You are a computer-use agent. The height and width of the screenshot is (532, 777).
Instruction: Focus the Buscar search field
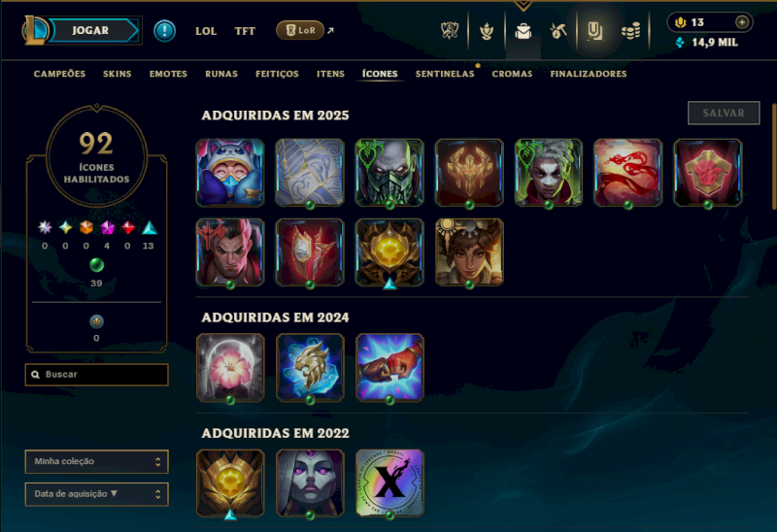pos(96,375)
